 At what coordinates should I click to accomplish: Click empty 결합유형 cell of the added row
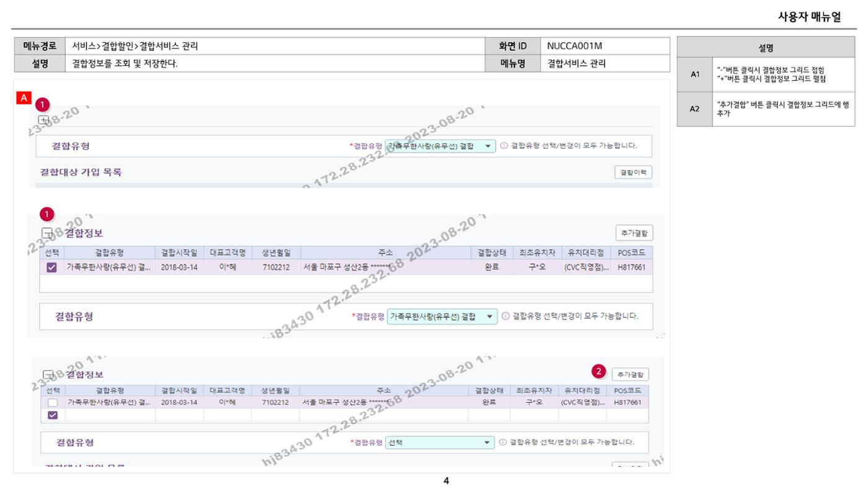click(x=110, y=415)
